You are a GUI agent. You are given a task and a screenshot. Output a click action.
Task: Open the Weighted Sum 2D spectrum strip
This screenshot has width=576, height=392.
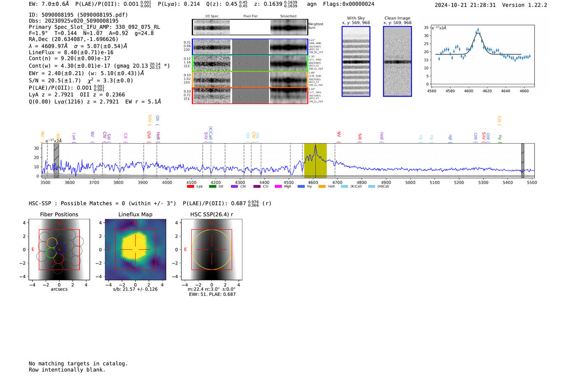(x=250, y=27)
